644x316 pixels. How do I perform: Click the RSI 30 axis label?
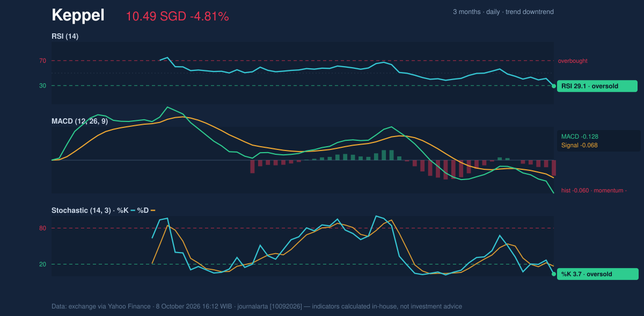point(42,85)
